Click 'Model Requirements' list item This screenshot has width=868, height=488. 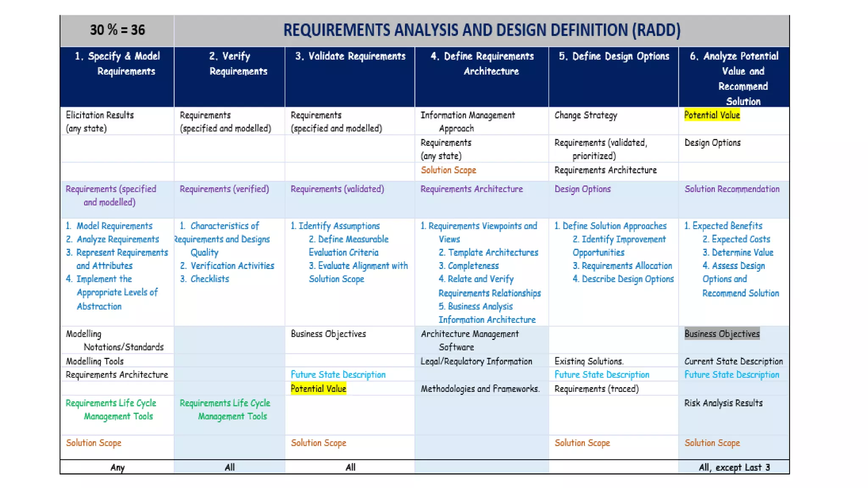coord(114,226)
